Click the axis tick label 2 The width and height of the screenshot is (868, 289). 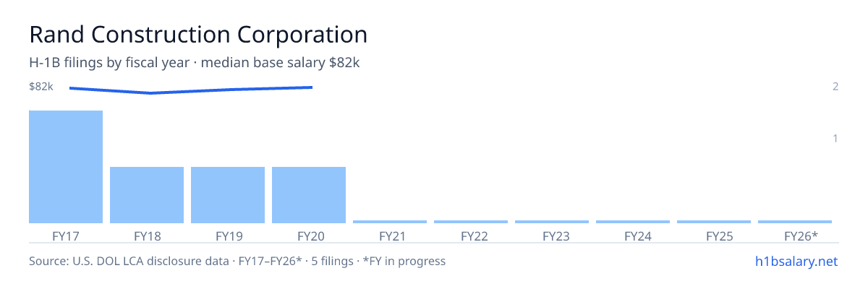835,86
